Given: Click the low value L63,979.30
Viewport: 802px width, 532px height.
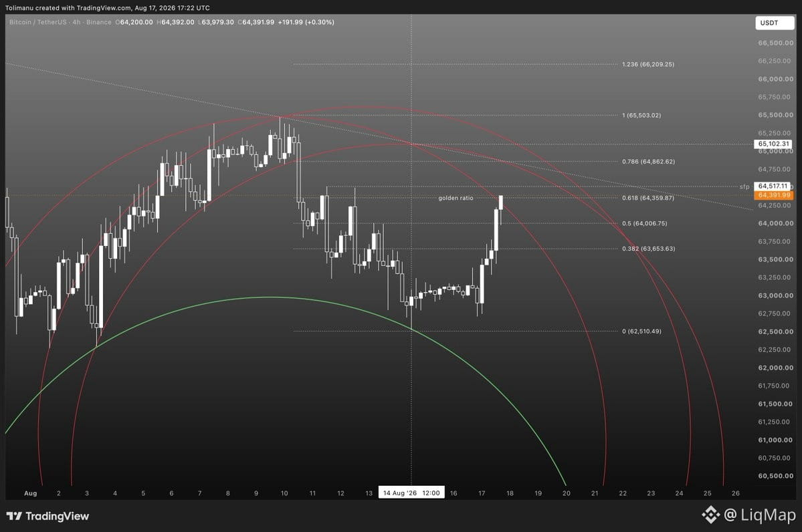Looking at the screenshot, I should [216, 22].
